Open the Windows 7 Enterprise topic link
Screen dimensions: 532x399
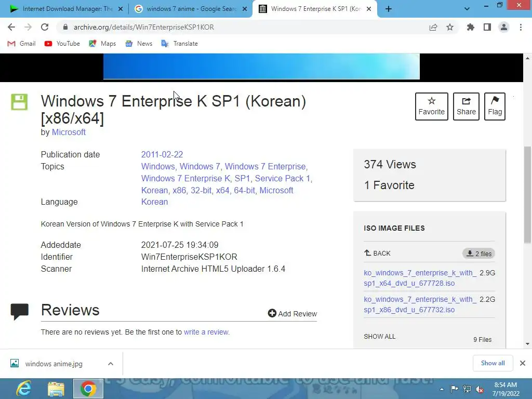pyautogui.click(x=265, y=167)
